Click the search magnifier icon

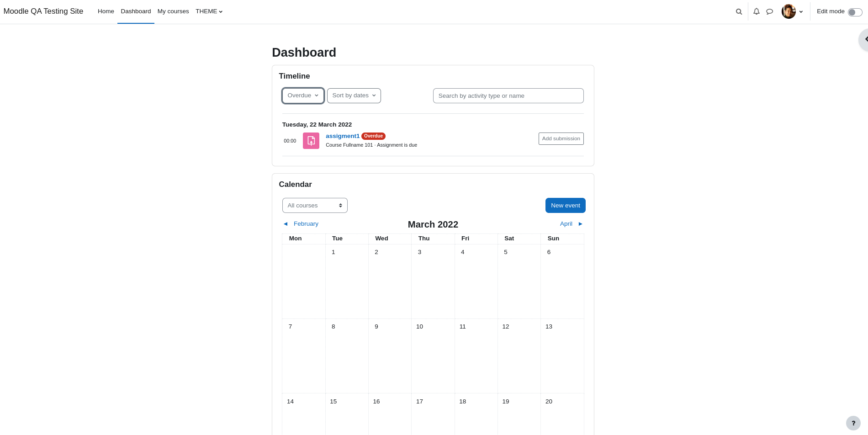[x=739, y=12]
